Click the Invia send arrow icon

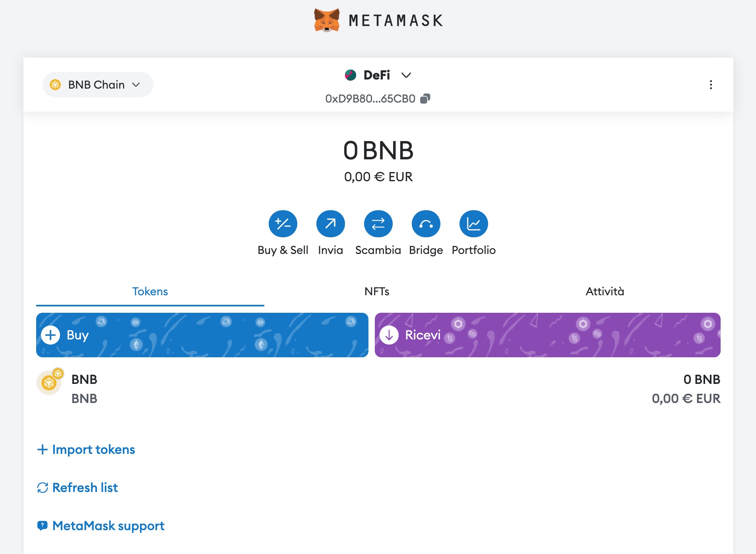tap(331, 224)
